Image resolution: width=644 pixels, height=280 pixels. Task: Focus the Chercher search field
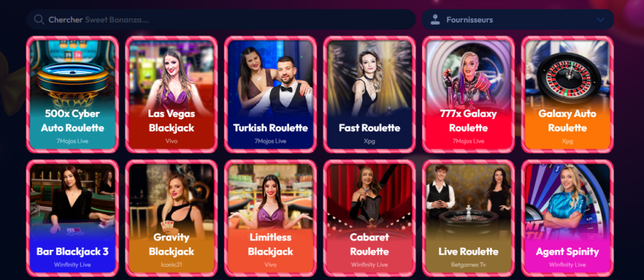(x=221, y=20)
